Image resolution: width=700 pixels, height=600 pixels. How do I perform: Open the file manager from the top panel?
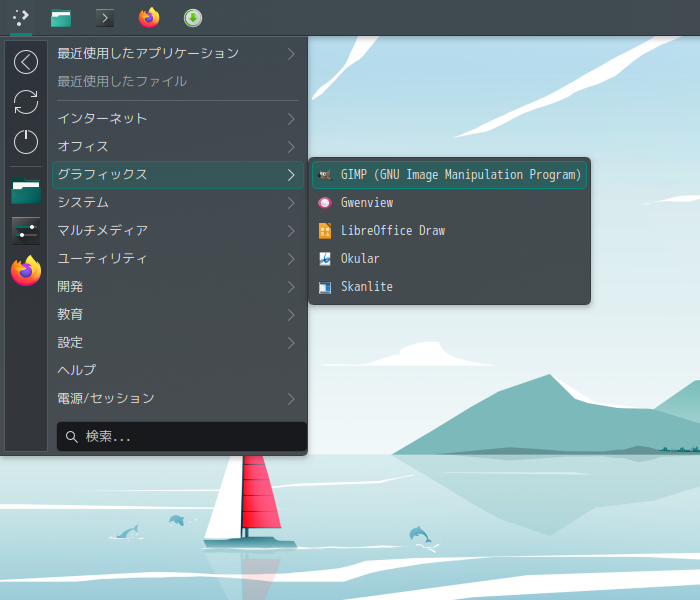(x=61, y=18)
